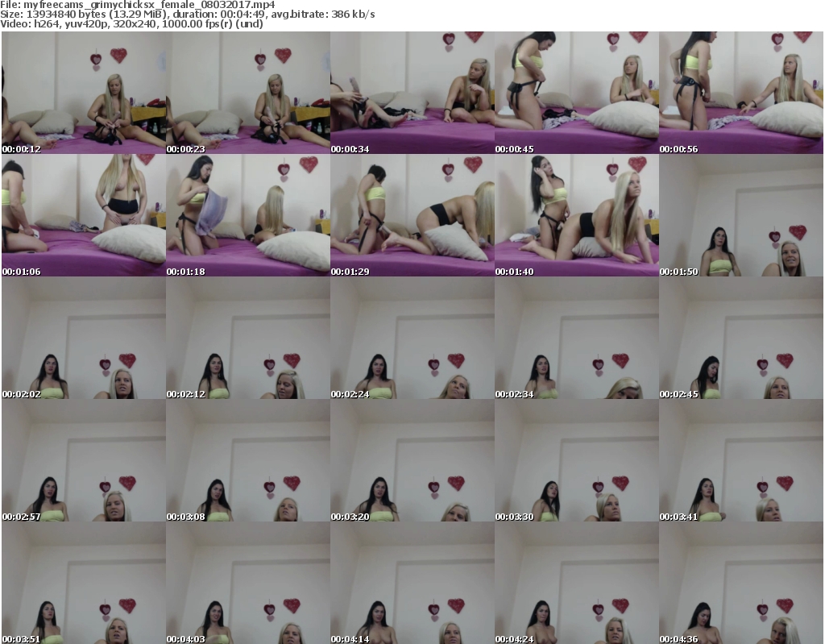Image resolution: width=825 pixels, height=644 pixels.
Task: Pick the frame stamped 00:02:24
Action: pyautogui.click(x=412, y=338)
